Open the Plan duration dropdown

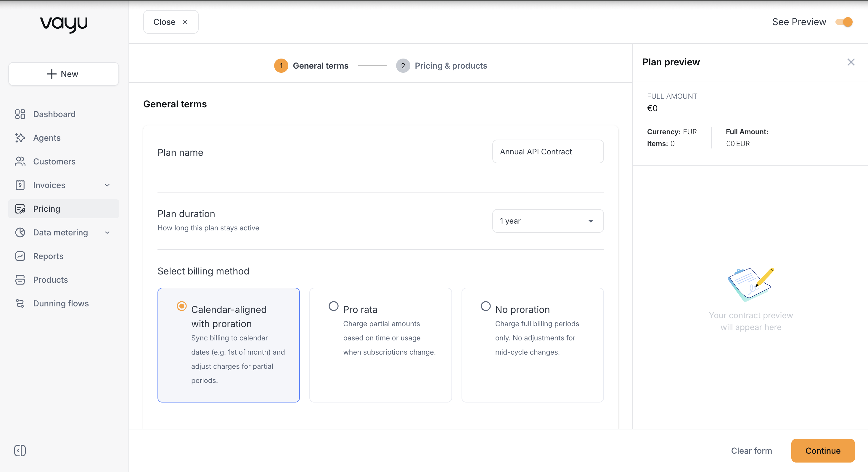point(548,221)
